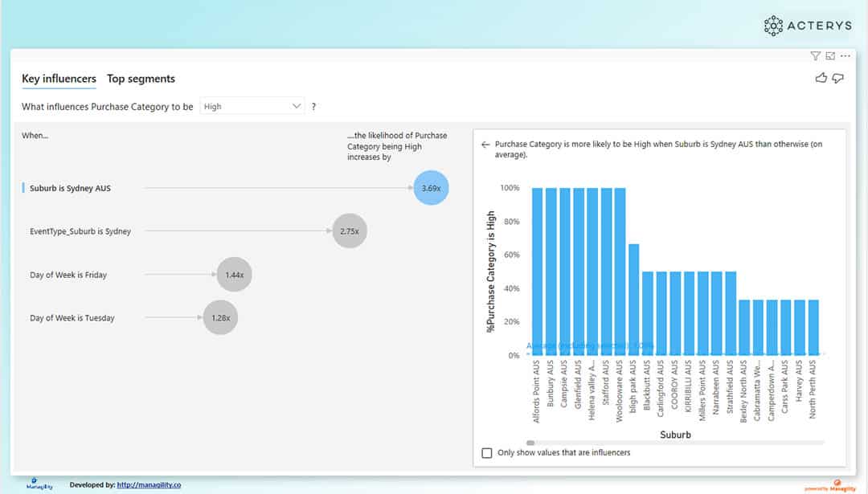Screen dimensions: 868x494
Task: Click the filter icon on the visual header
Action: pos(815,56)
